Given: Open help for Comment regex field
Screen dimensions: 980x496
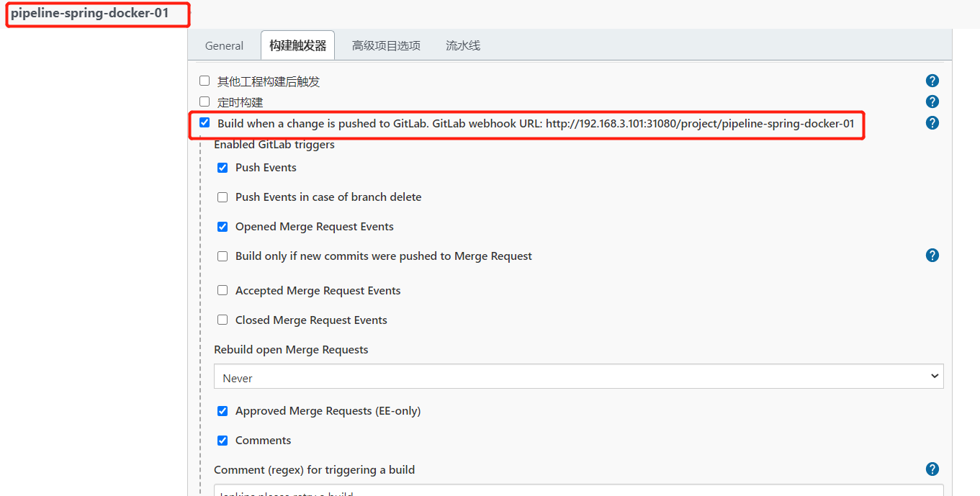Looking at the screenshot, I should [x=932, y=469].
